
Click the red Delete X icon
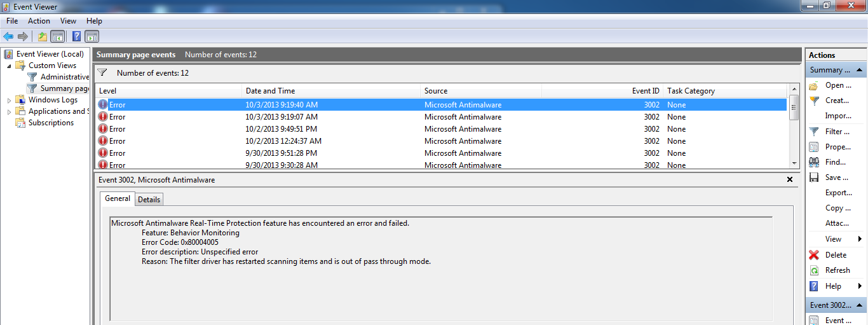tap(814, 254)
